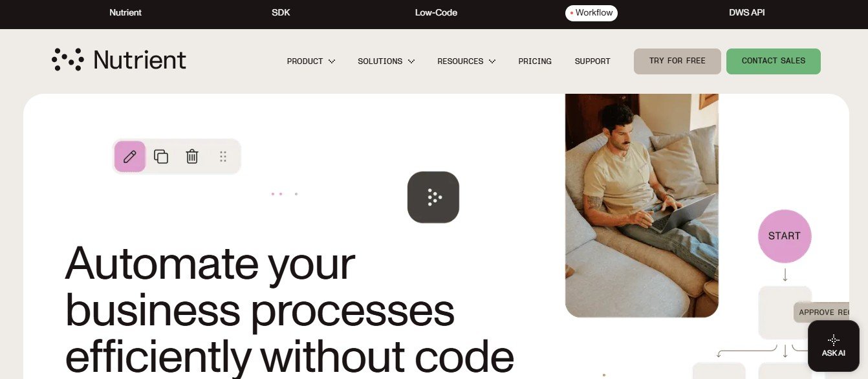Viewport: 868px width, 379px height.
Task: Switch to the SDK tab
Action: click(x=281, y=13)
